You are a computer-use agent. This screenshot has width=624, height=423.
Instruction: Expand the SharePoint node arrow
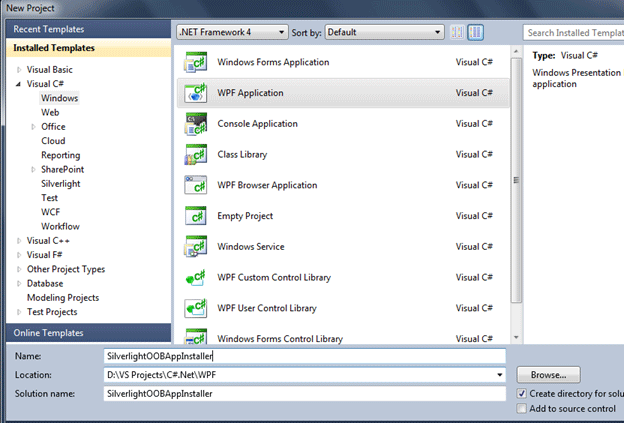coord(33,170)
